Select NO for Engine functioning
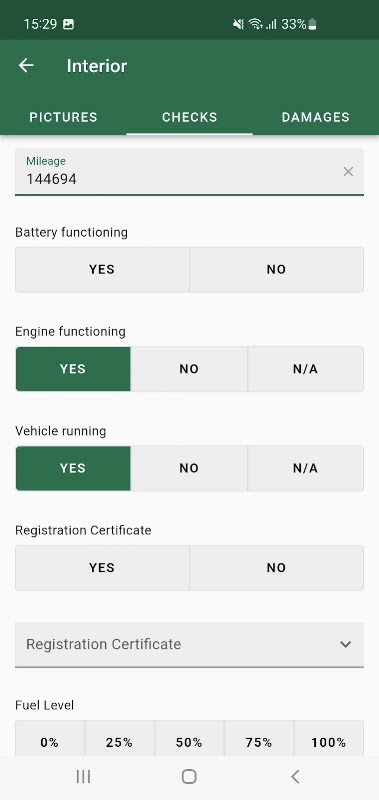The width and height of the screenshot is (379, 800). [x=189, y=369]
